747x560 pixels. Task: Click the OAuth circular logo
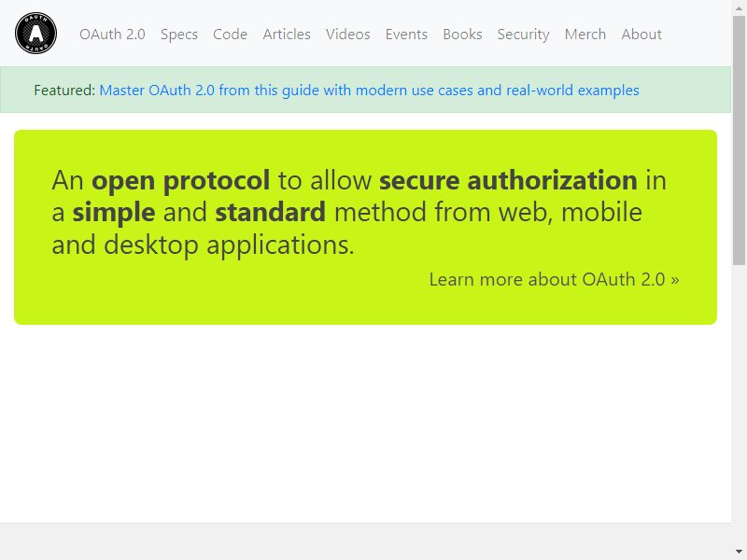click(x=35, y=34)
